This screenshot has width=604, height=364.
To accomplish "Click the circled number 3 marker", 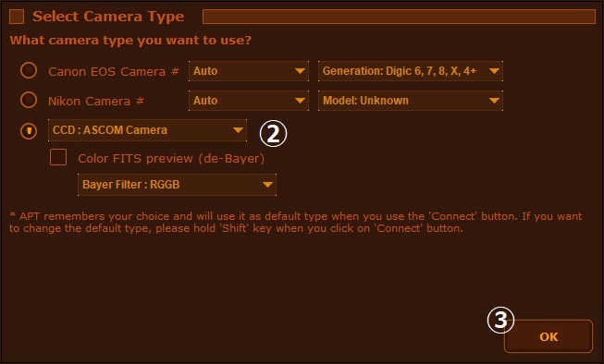I will (500, 320).
